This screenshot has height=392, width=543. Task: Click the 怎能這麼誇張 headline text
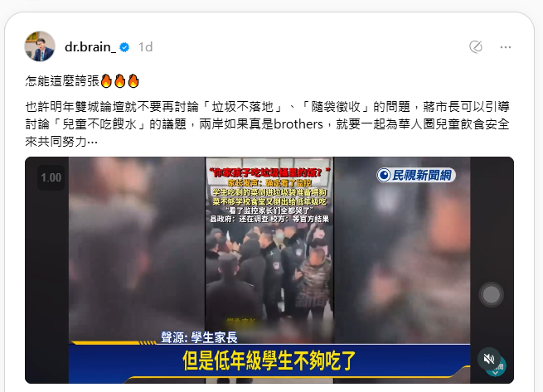(x=62, y=81)
